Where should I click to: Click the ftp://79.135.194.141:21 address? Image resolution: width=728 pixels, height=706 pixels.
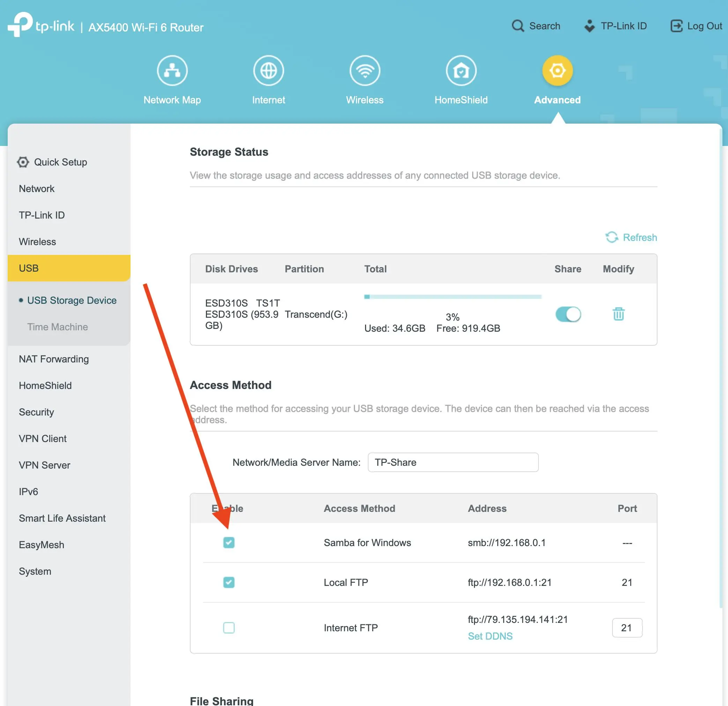click(x=518, y=619)
